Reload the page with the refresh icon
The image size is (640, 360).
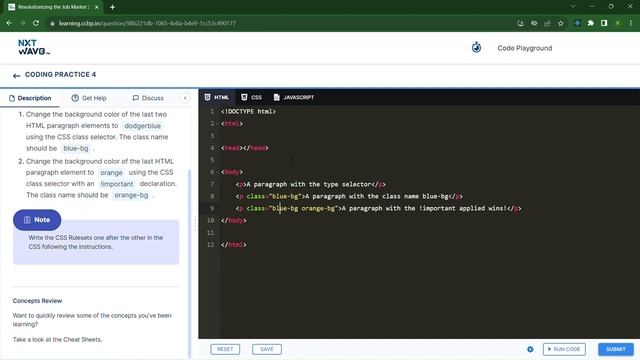coord(36,23)
